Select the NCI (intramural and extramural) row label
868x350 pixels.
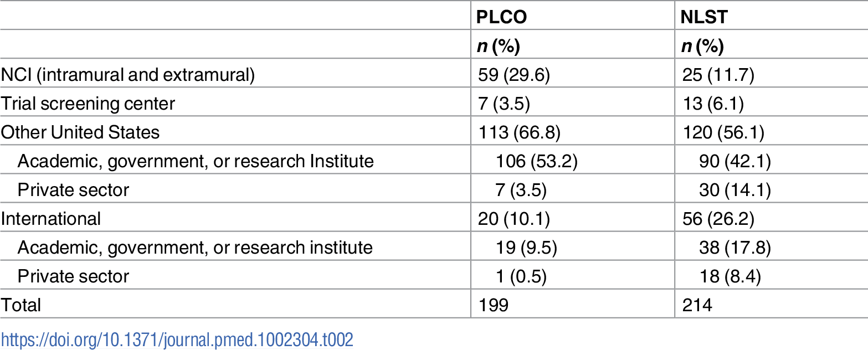[128, 75]
